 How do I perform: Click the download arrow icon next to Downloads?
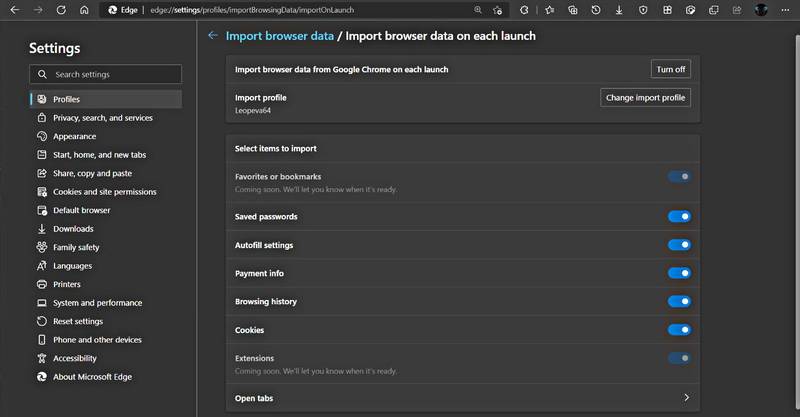click(x=42, y=229)
